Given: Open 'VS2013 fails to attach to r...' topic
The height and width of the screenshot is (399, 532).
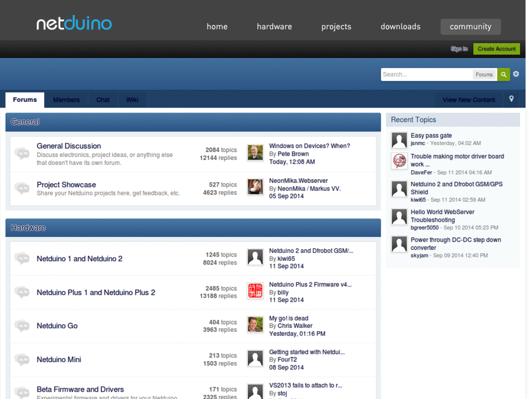Looking at the screenshot, I should point(305,385).
